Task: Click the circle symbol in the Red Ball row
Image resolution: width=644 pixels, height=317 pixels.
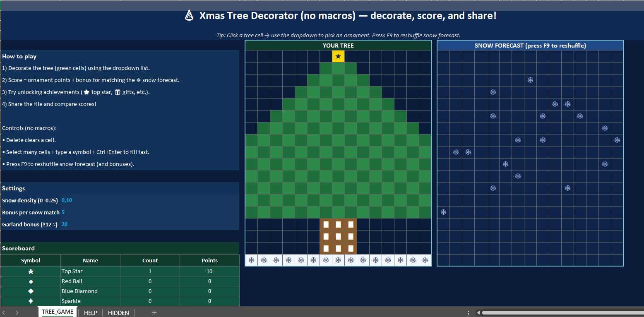Action: click(31, 281)
